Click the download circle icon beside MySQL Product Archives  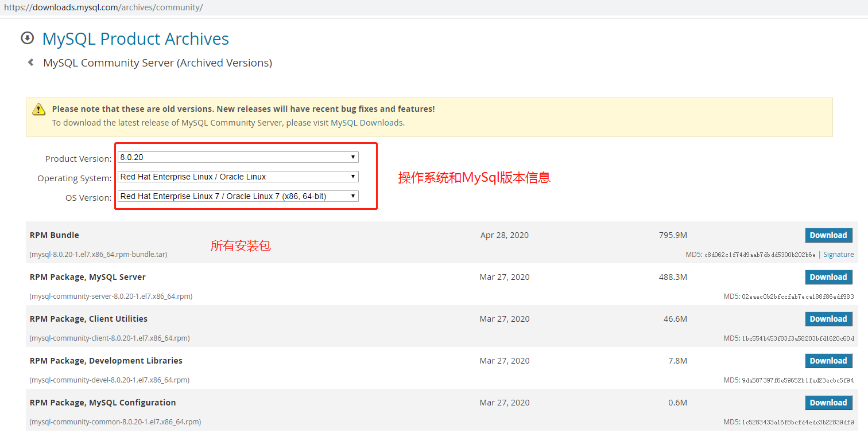27,38
